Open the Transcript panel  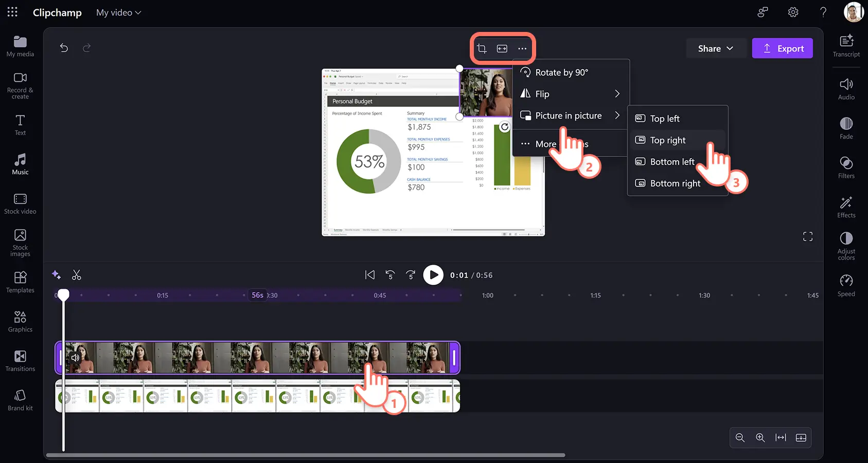tap(846, 46)
